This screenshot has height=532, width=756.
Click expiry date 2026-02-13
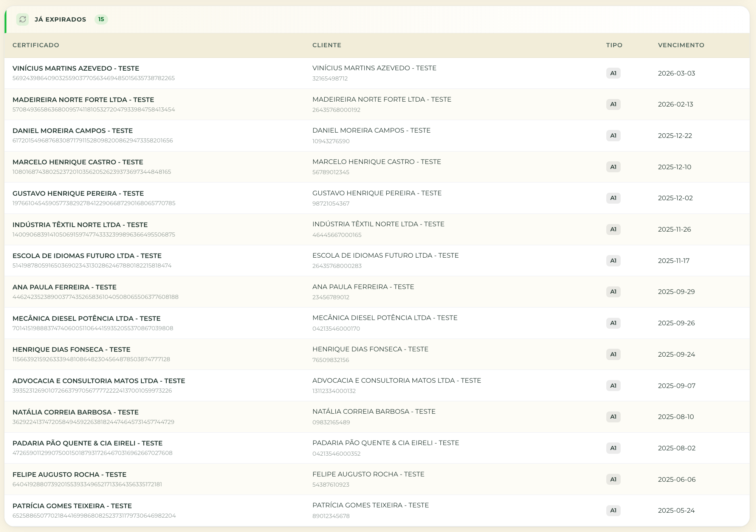675,104
